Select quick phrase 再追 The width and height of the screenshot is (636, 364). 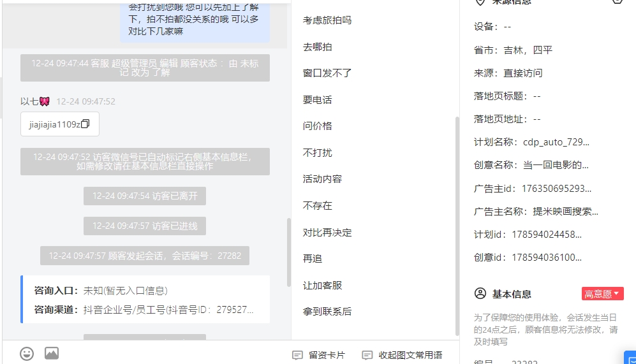click(x=313, y=259)
